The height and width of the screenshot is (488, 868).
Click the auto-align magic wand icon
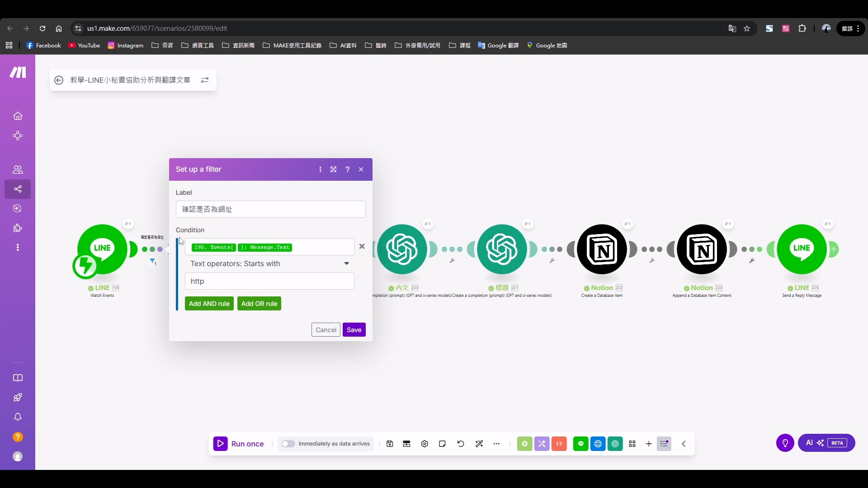(x=479, y=444)
